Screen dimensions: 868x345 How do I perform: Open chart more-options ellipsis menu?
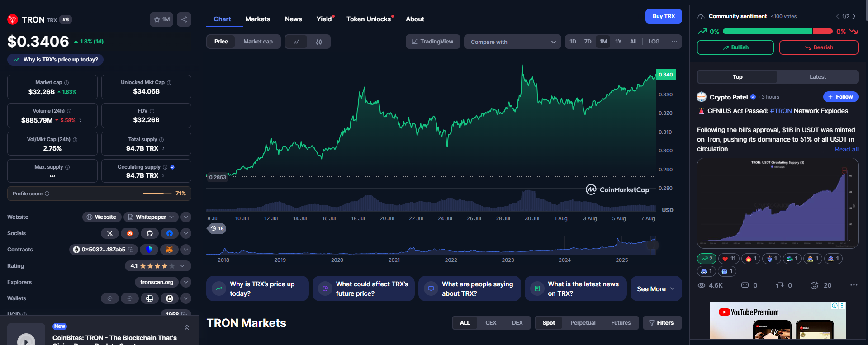(674, 42)
